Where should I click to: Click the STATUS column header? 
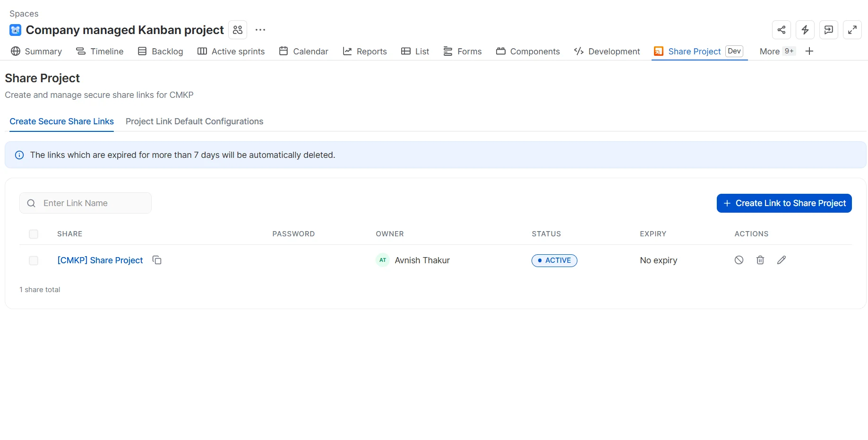pyautogui.click(x=546, y=234)
